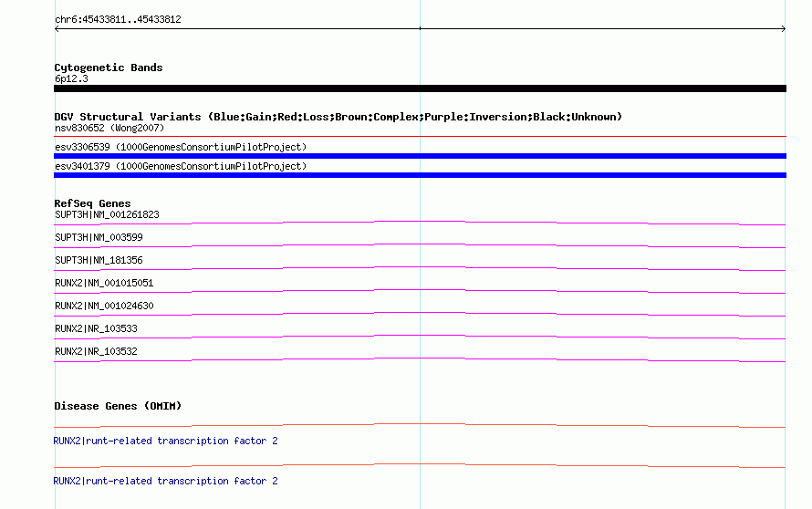Image resolution: width=812 pixels, height=509 pixels.
Task: Click the esv3306539 variant label
Action: pyautogui.click(x=181, y=147)
